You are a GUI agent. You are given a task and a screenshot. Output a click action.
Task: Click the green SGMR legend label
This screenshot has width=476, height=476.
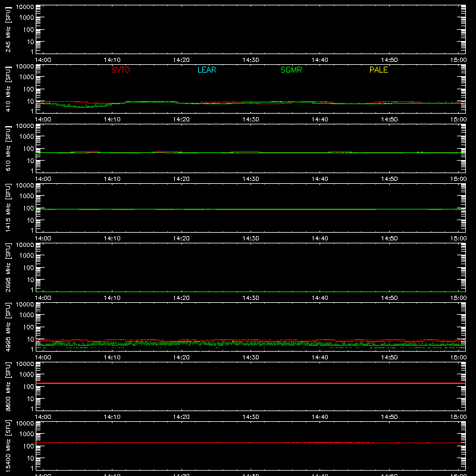(x=291, y=70)
